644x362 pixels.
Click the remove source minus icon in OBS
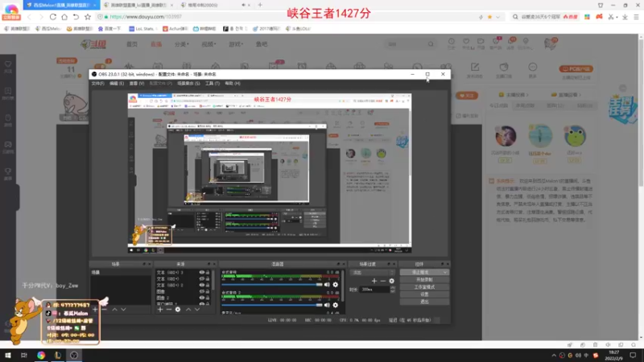(x=169, y=310)
